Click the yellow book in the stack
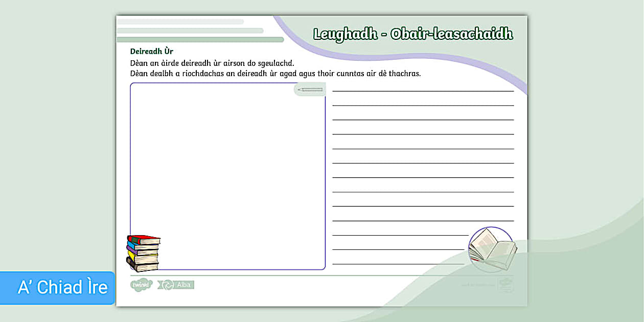The width and height of the screenshot is (644, 322). click(131, 257)
